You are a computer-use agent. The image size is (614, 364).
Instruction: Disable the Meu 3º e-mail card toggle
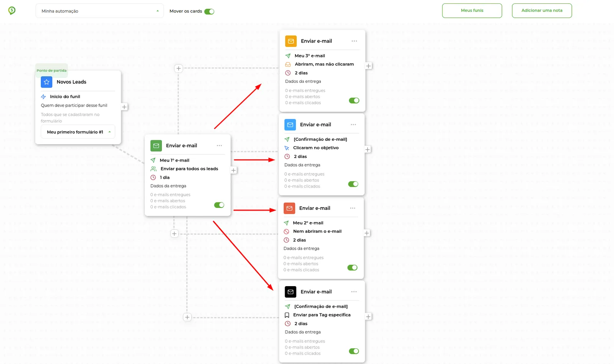354,100
